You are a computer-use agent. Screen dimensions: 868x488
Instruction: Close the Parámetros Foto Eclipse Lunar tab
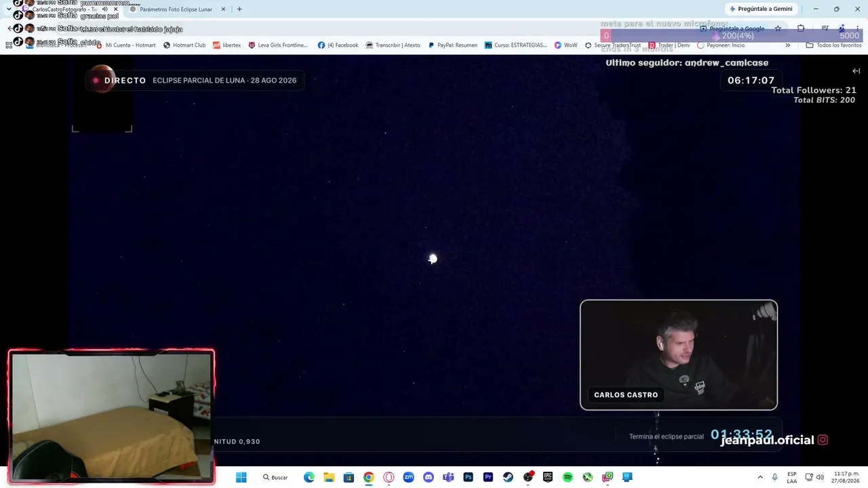223,9
